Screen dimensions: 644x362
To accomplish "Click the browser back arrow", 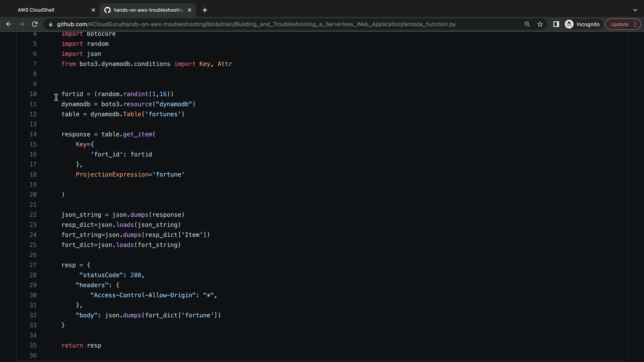I will [x=9, y=24].
